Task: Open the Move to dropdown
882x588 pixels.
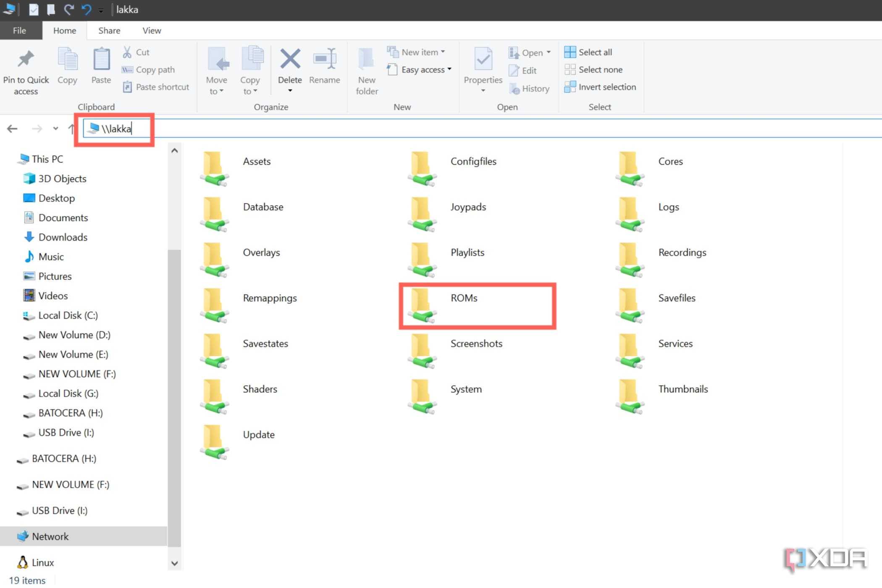Action: pos(217,85)
